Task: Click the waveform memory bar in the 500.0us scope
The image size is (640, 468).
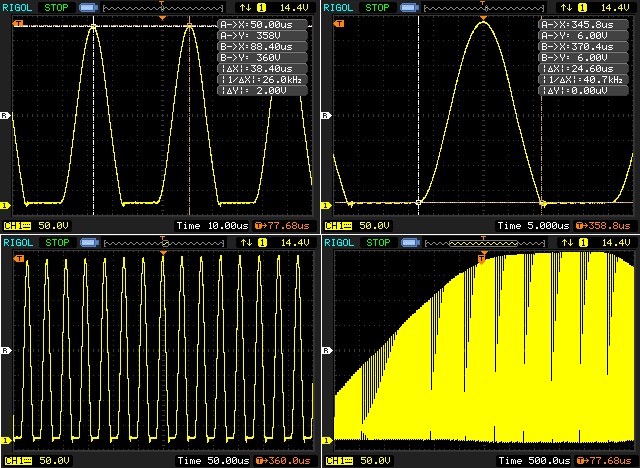Action: coord(484,243)
